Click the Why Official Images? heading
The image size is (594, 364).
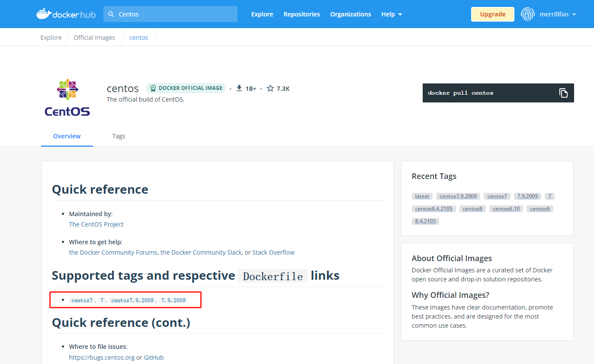[450, 295]
